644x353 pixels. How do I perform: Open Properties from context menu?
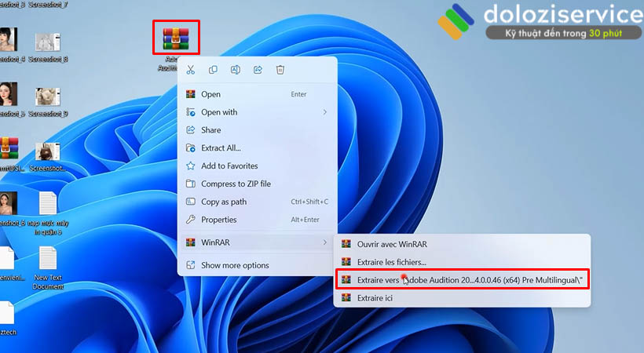tap(218, 220)
